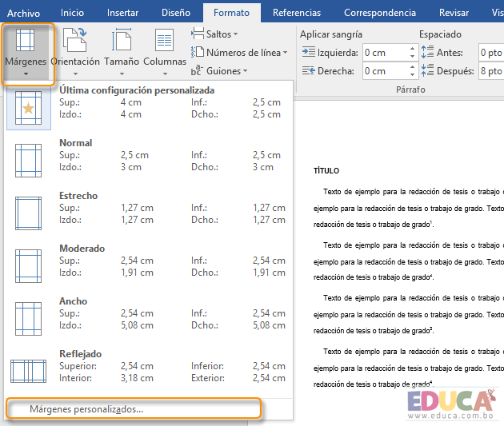Open the Guiones dropdown arrow

(246, 70)
